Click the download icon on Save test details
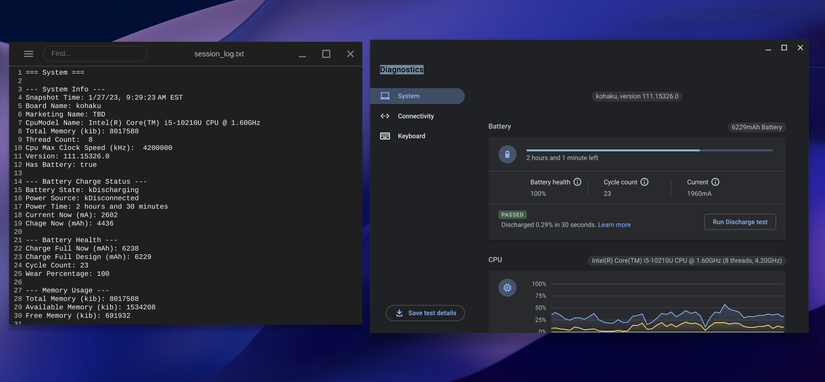825x382 pixels. 399,313
